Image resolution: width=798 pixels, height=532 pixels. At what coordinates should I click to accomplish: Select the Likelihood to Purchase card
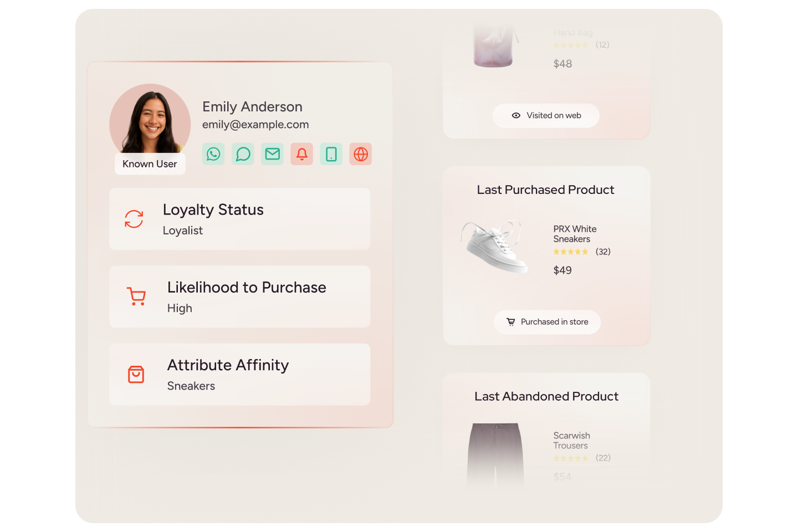click(x=240, y=297)
